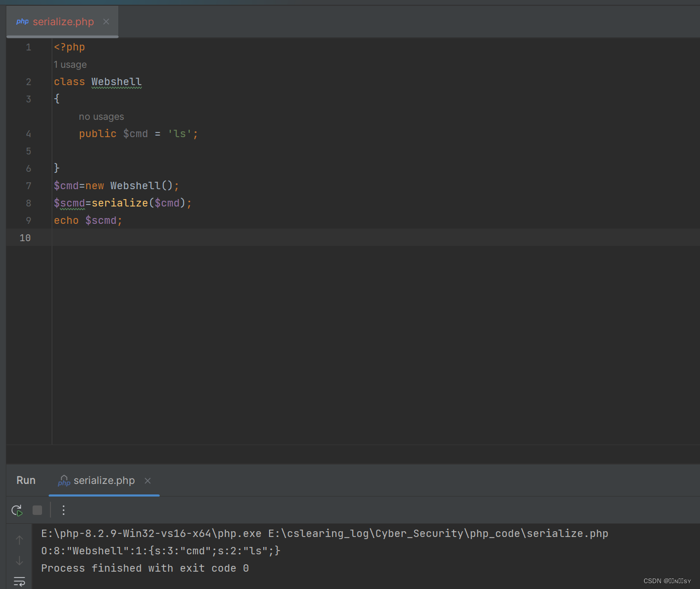Image resolution: width=700 pixels, height=589 pixels.
Task: Jump to previous entry in console output
Action: pyautogui.click(x=19, y=540)
